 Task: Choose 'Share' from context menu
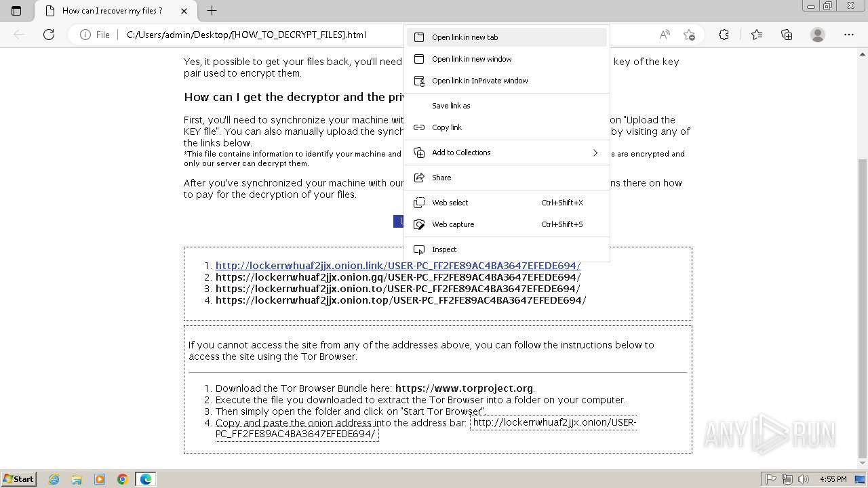507,178
